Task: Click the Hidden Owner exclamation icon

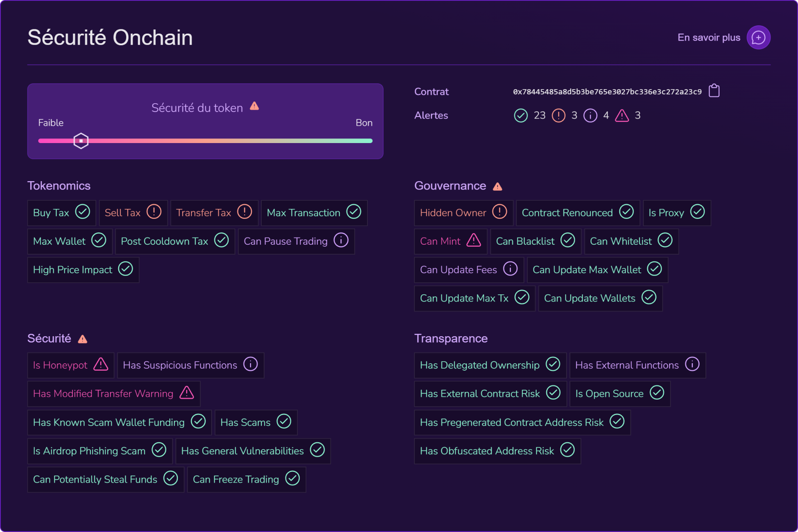Action: [499, 212]
